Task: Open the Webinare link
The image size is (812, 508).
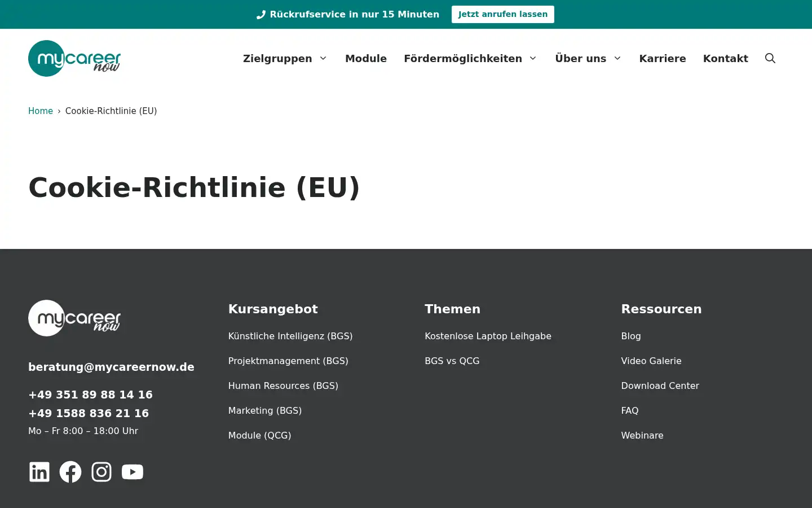Action: [x=642, y=435]
